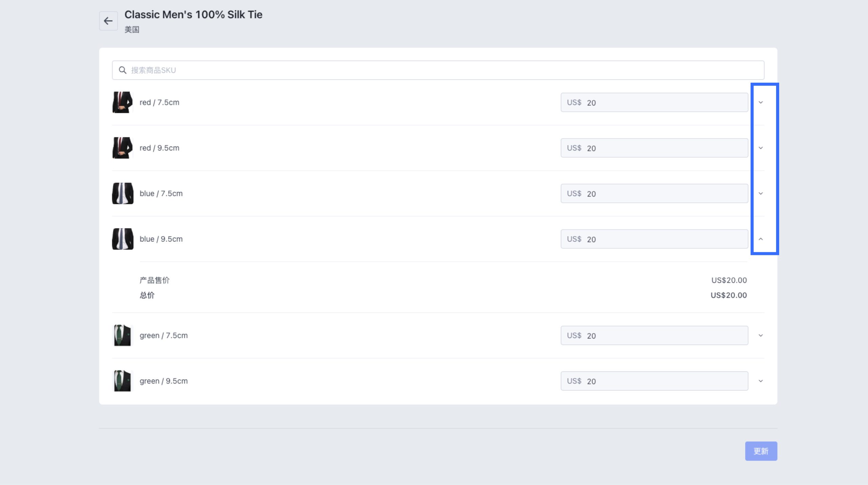Expand the blue / 7.5cm price details
This screenshot has width=868, height=485.
click(x=761, y=194)
